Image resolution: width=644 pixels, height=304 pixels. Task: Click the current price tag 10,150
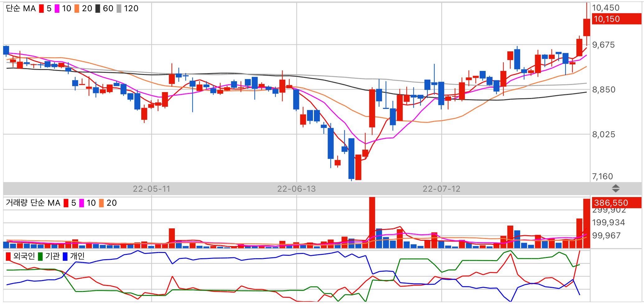[x=617, y=19]
